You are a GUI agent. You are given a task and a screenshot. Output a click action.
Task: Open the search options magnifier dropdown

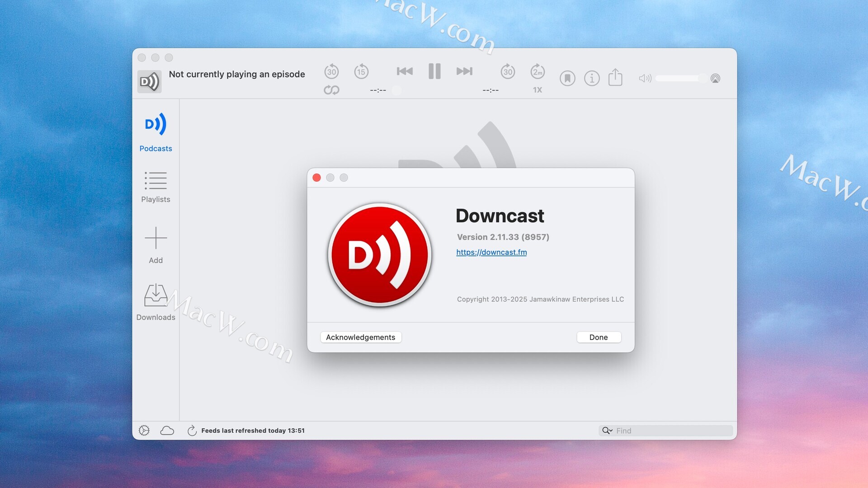(x=607, y=431)
